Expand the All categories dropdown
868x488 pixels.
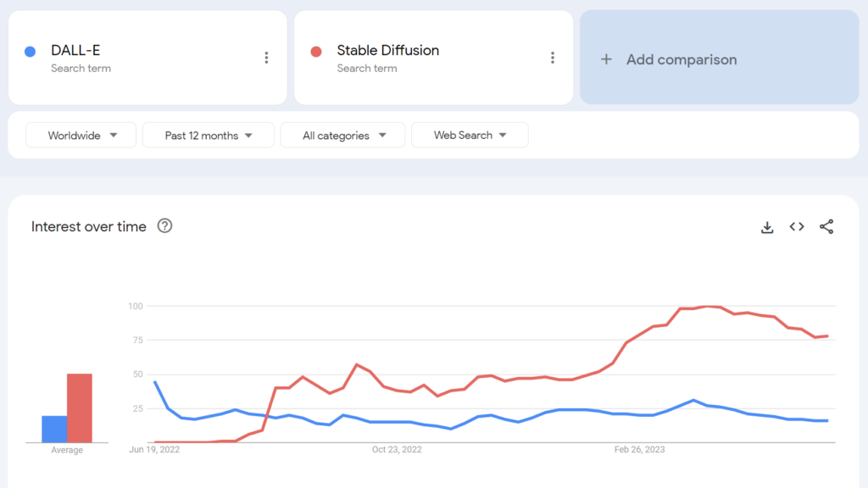342,135
